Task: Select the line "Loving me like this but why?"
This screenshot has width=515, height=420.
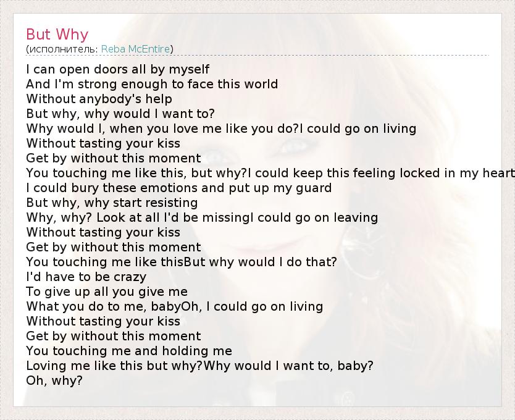Action: click(114, 366)
